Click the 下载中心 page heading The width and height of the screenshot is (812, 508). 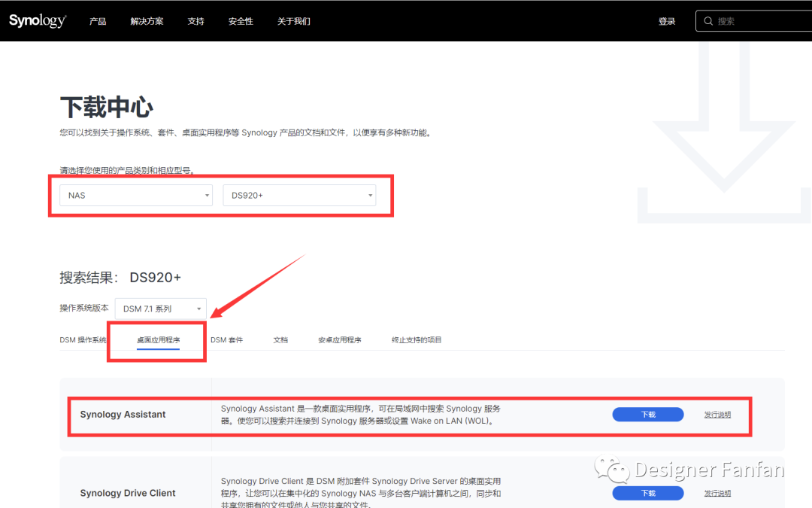(107, 108)
